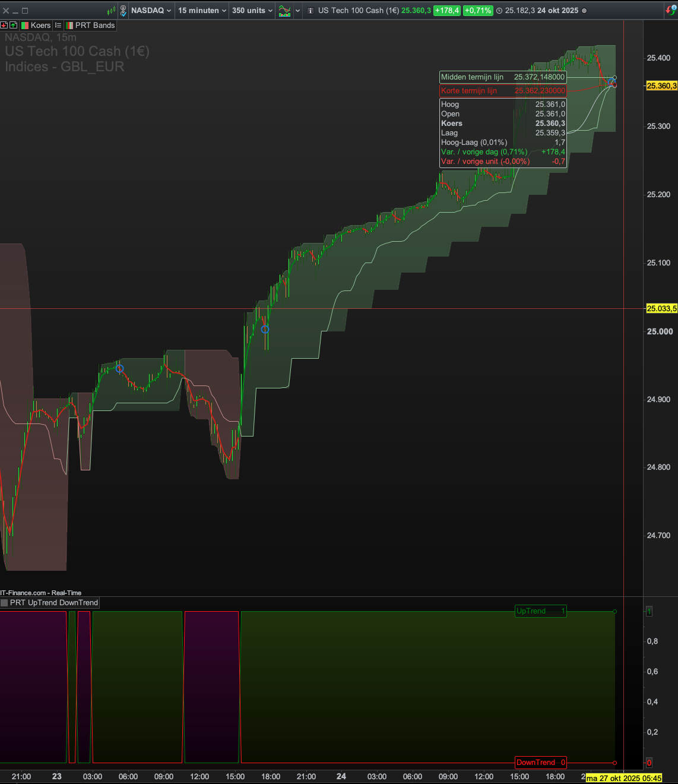Click the list icon beside Koers
Image resolution: width=678 pixels, height=784 pixels.
pyautogui.click(x=58, y=26)
